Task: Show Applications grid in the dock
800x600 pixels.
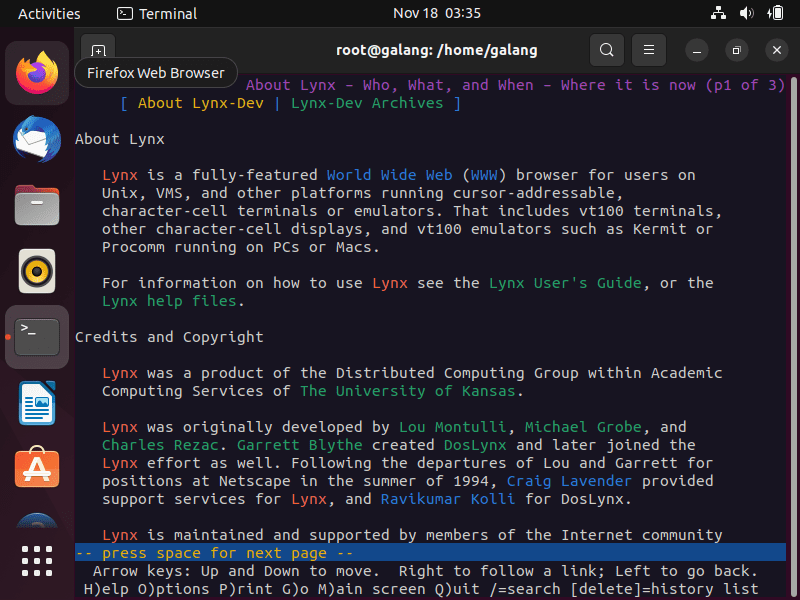Action: [x=37, y=561]
